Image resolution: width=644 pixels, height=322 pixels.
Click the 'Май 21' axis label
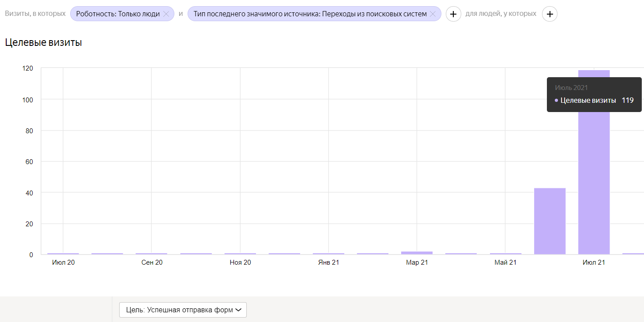click(x=505, y=262)
